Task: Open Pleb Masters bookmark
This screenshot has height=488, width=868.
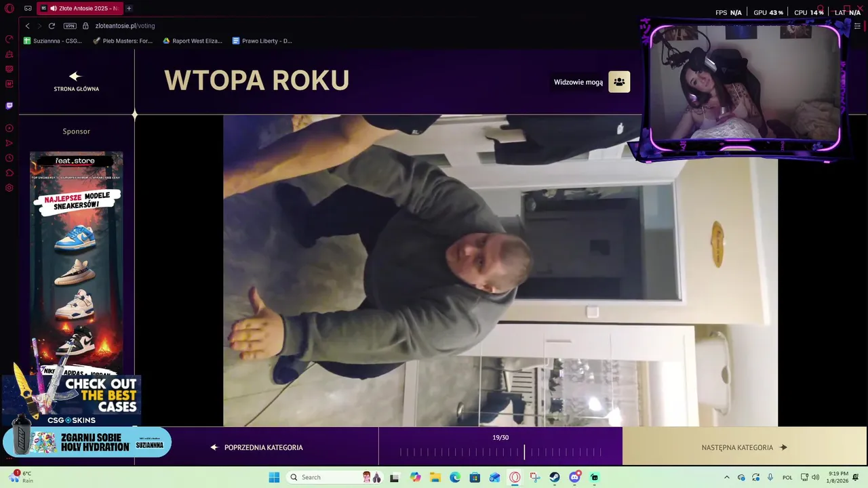Action: [123, 41]
